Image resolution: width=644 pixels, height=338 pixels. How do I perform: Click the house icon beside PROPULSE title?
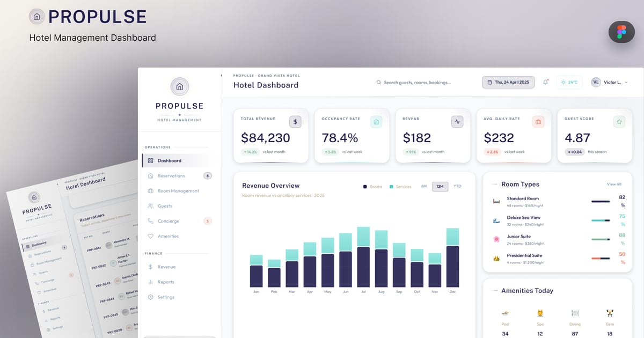[x=36, y=17]
